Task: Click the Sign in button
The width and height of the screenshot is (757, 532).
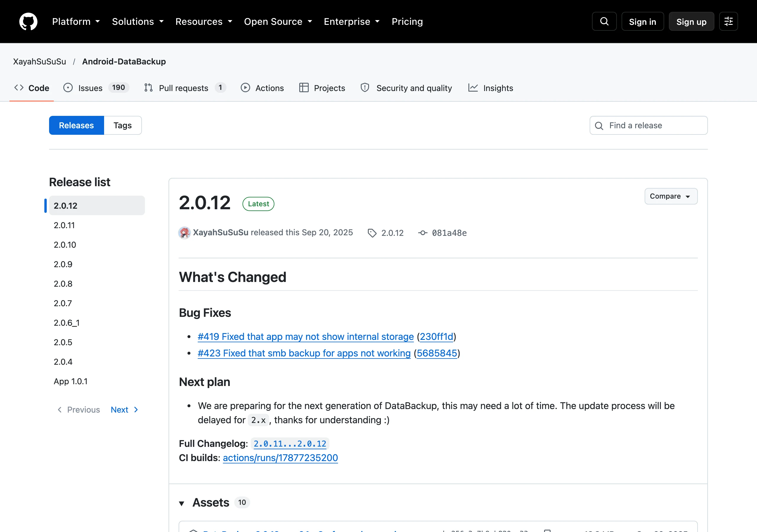Action: (x=643, y=21)
